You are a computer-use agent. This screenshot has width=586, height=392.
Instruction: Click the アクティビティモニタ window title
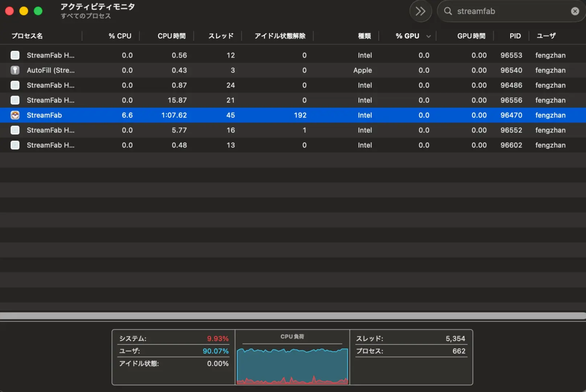[98, 7]
